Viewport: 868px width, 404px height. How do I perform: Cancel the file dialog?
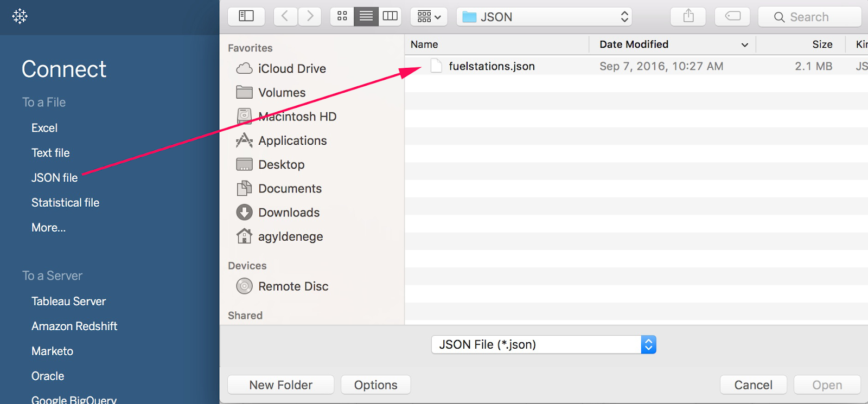tap(753, 385)
